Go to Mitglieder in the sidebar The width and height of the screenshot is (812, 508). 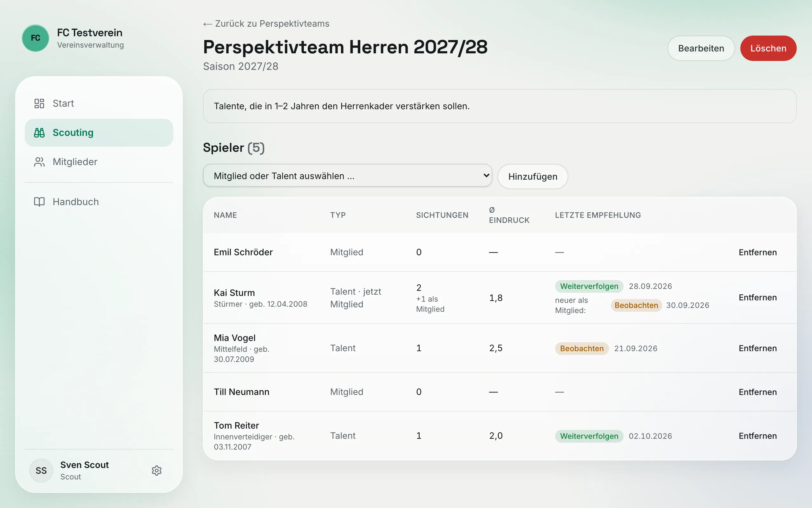[99, 162]
